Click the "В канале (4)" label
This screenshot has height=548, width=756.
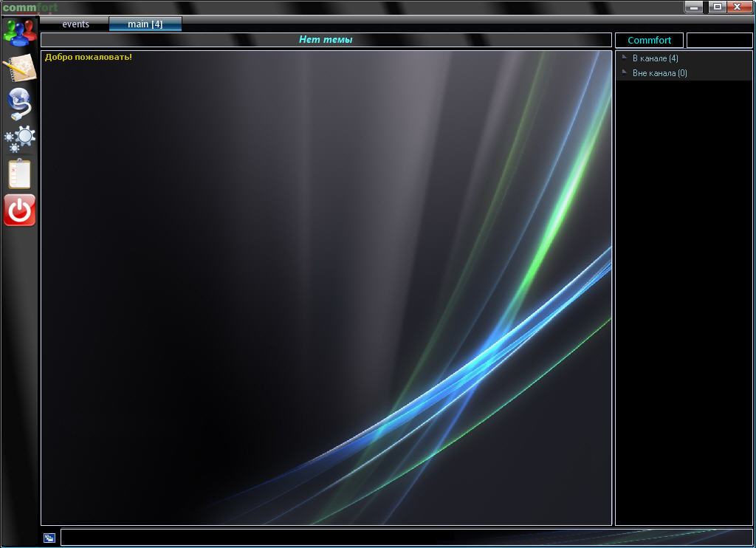coord(656,58)
